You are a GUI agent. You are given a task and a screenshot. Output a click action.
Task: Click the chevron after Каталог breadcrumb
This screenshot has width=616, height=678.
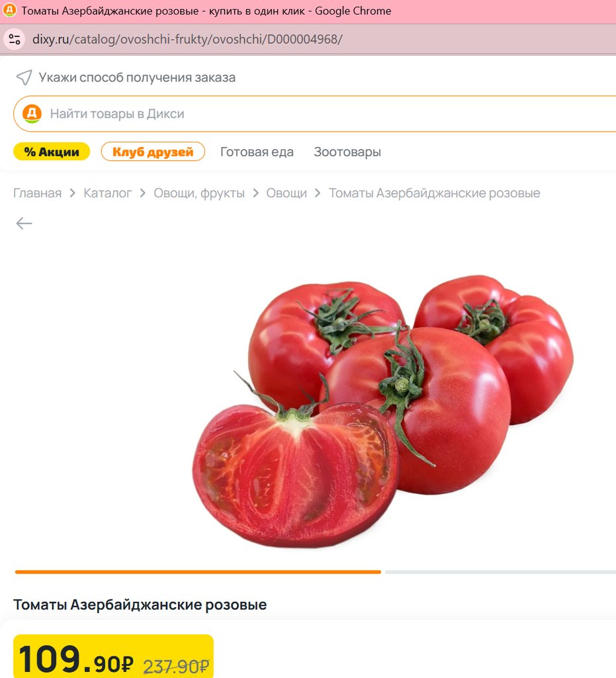click(142, 193)
